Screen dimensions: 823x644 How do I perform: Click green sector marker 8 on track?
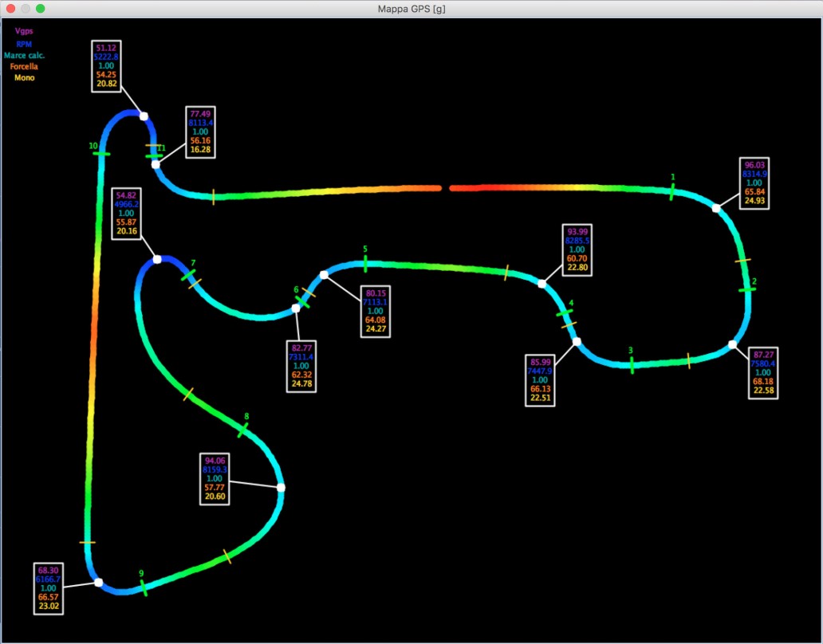(x=243, y=430)
